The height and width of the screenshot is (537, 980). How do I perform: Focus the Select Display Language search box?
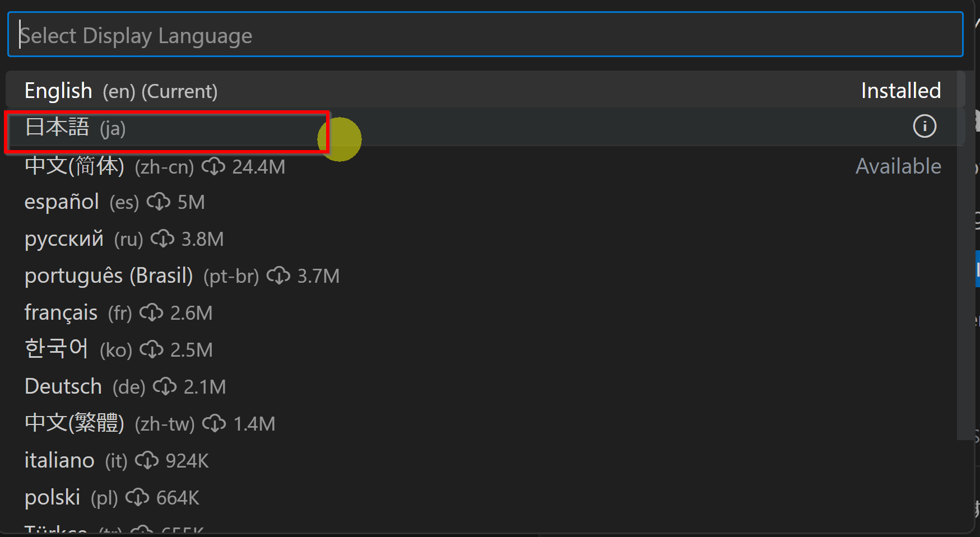click(x=485, y=35)
